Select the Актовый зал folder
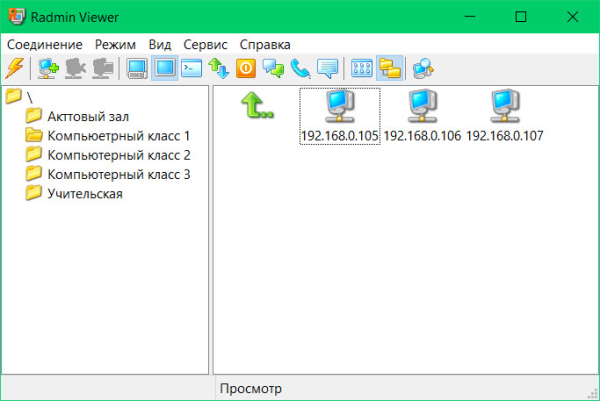The width and height of the screenshot is (600, 401). pos(88,116)
